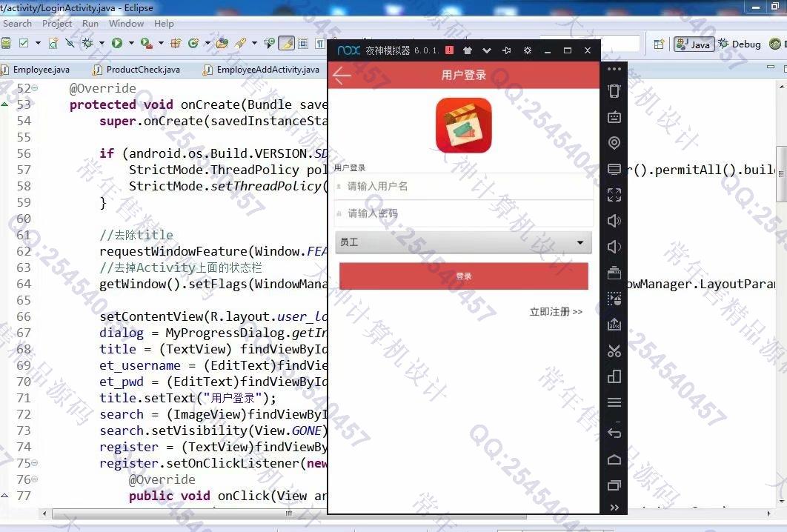Open the Window menu

pos(126,24)
